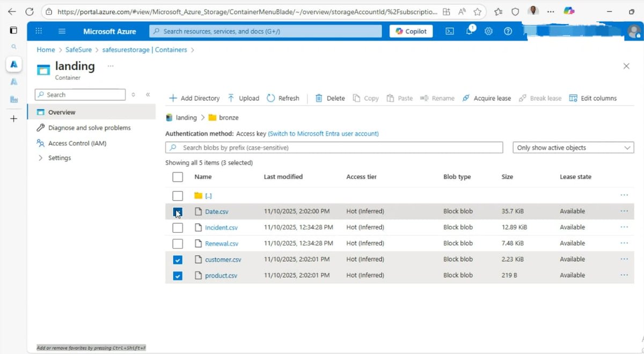Collapse the left menu with double chevron

pos(148,95)
